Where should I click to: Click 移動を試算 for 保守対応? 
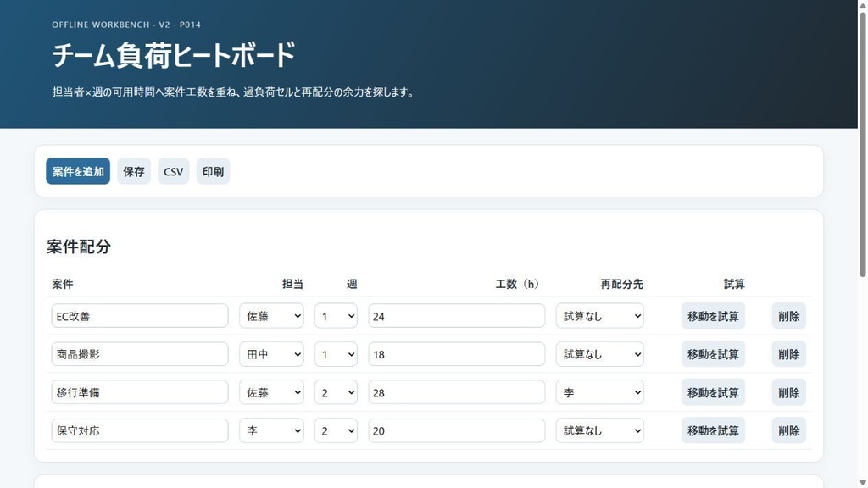[x=713, y=430]
